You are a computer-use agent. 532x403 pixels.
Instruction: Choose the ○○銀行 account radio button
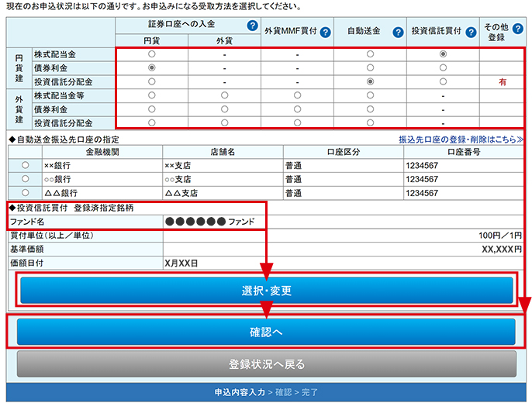(26, 179)
